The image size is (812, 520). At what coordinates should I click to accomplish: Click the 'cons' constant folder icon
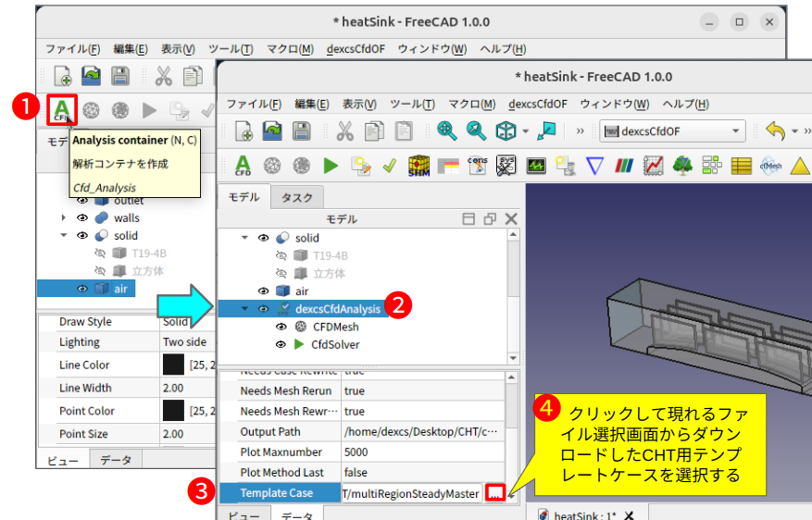477,166
